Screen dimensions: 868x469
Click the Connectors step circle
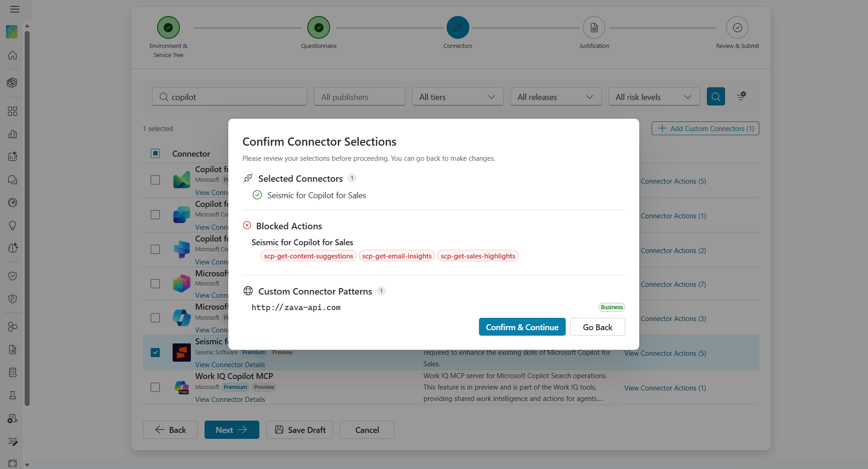pyautogui.click(x=458, y=27)
